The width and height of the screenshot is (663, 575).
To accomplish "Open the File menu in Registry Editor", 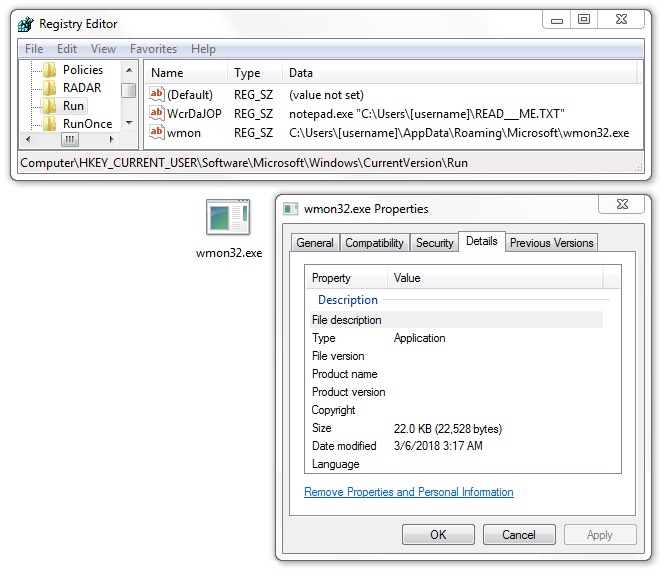I will (34, 49).
